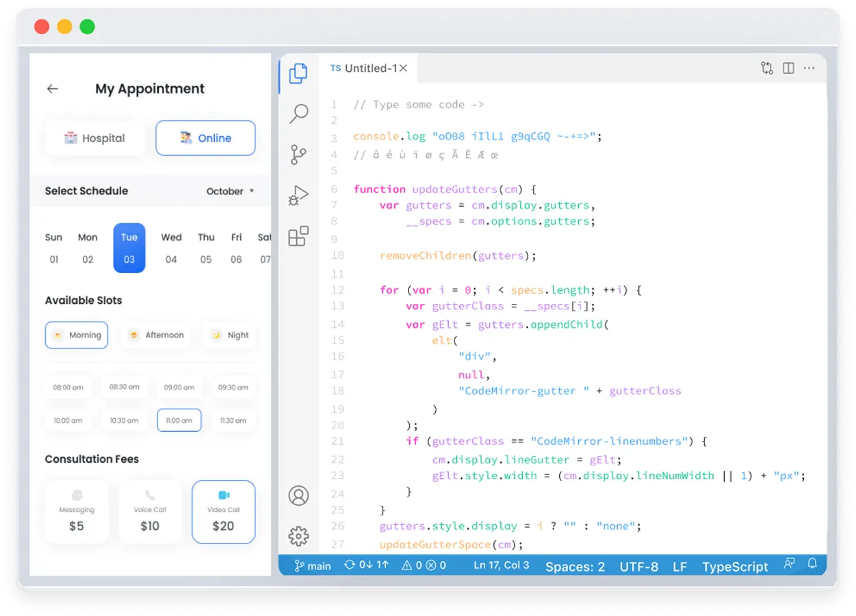
Task: Open the Source Control branch icon
Action: click(298, 155)
